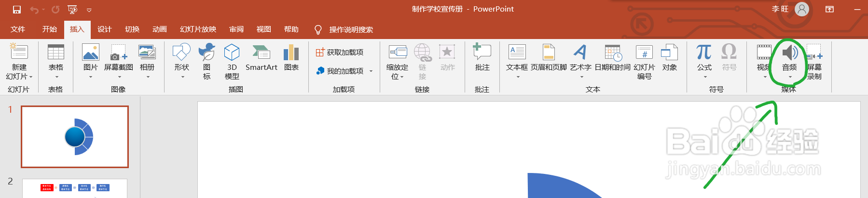Open the 帮助 tab
Image resolution: width=868 pixels, height=198 pixels.
pos(291,29)
